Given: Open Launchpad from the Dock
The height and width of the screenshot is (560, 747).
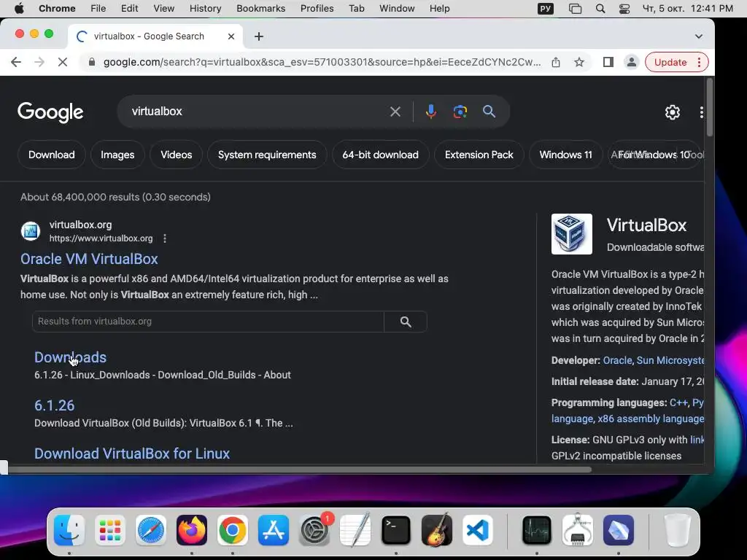Looking at the screenshot, I should pos(110,530).
